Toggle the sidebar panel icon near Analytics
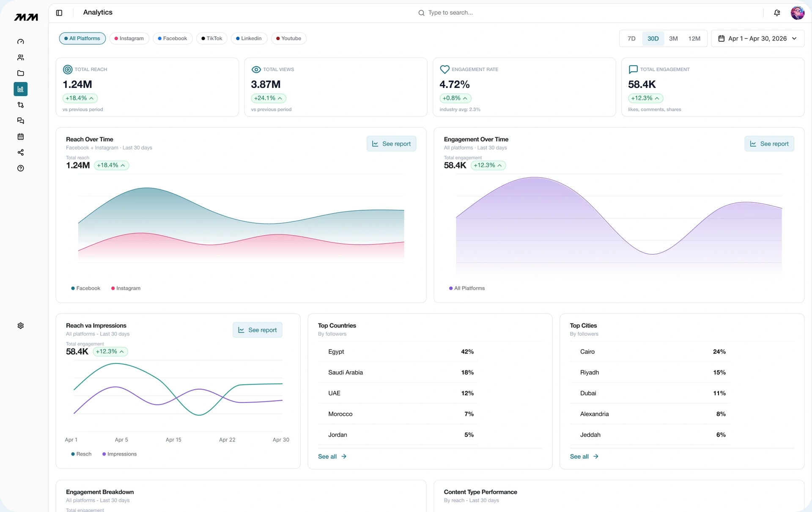Image resolution: width=812 pixels, height=512 pixels. (59, 13)
